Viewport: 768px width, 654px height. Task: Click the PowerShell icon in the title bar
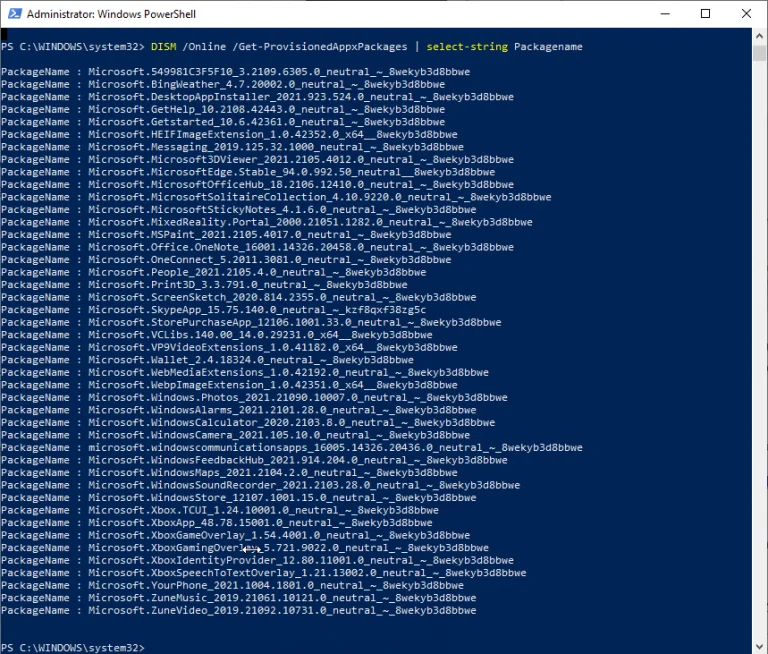click(15, 14)
